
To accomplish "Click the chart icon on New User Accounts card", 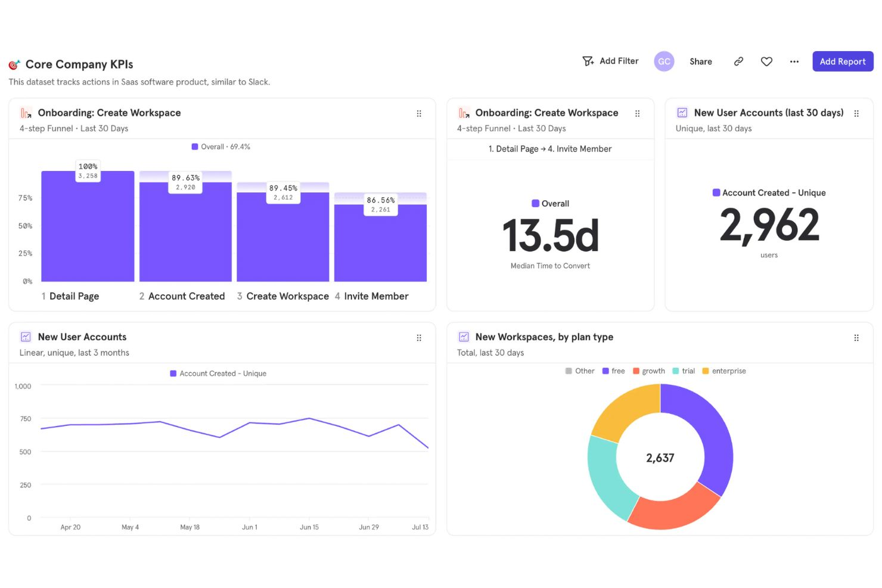I will (26, 337).
